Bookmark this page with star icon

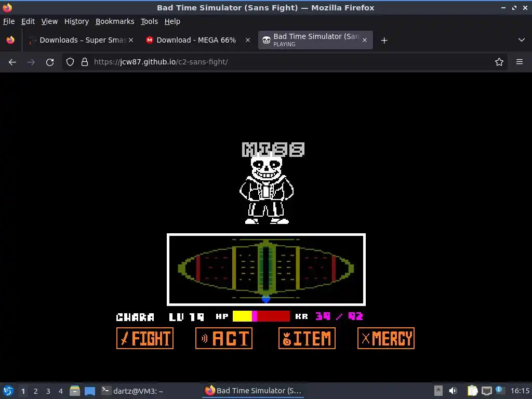[x=499, y=62]
